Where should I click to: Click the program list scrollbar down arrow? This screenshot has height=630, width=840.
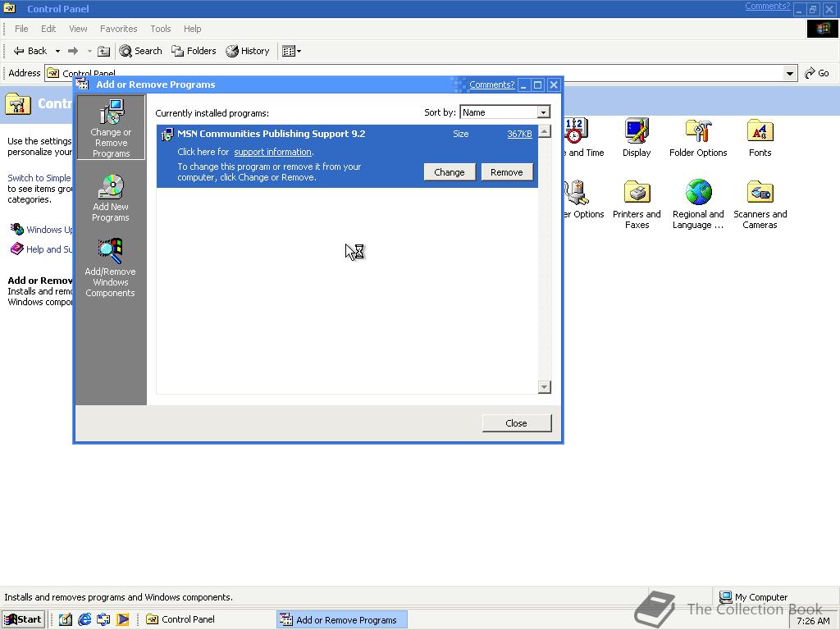coord(544,386)
